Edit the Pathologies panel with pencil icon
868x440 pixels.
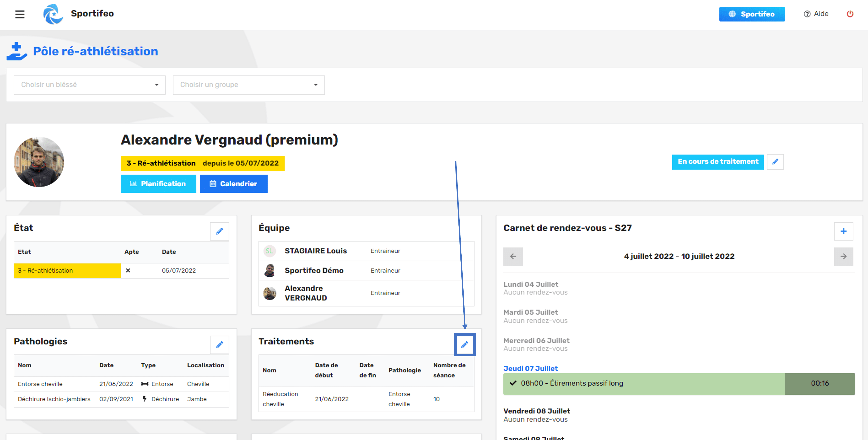[x=219, y=345]
